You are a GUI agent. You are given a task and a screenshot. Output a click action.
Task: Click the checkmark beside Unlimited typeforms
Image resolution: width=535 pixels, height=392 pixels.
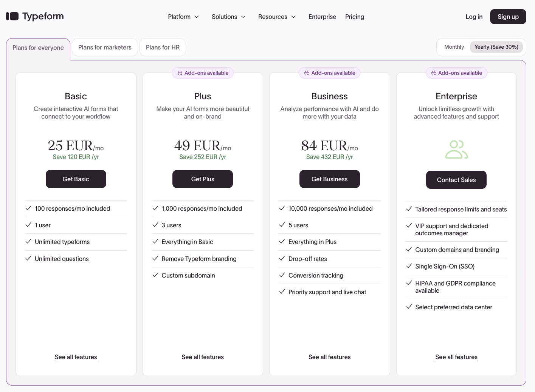pyautogui.click(x=28, y=242)
